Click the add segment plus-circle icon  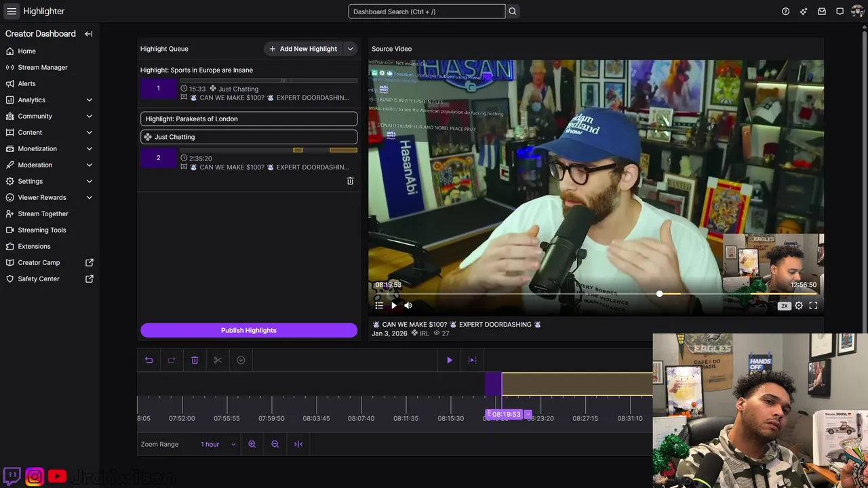[x=241, y=360]
